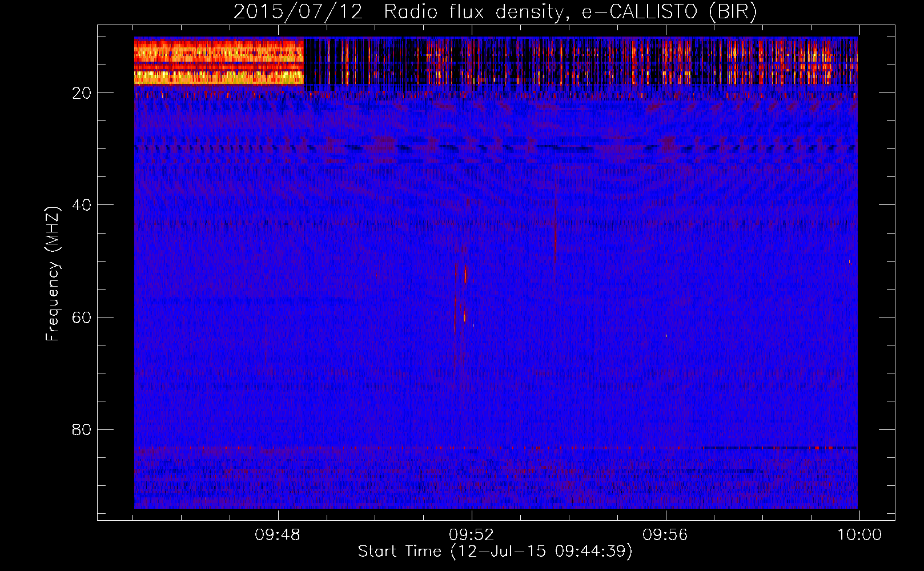Select the 09:48 time tick label
Image resolution: width=924 pixels, height=571 pixels.
(278, 535)
